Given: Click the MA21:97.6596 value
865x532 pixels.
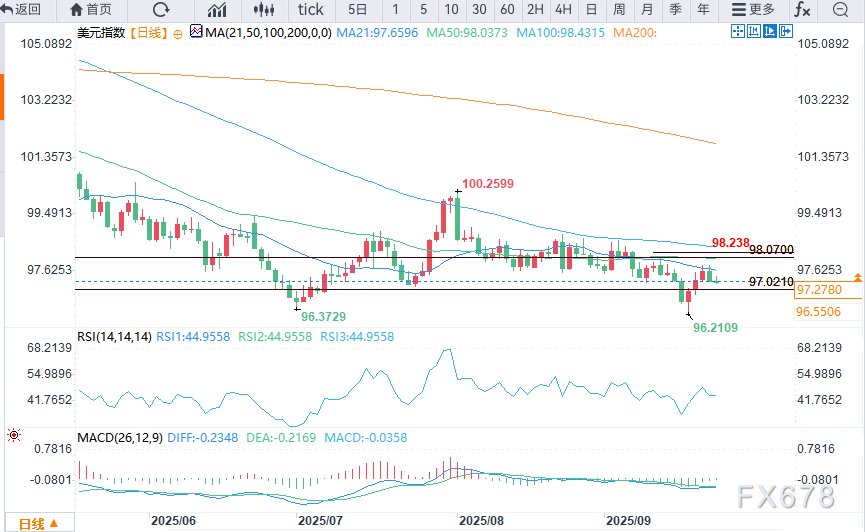Looking at the screenshot, I should [x=377, y=33].
